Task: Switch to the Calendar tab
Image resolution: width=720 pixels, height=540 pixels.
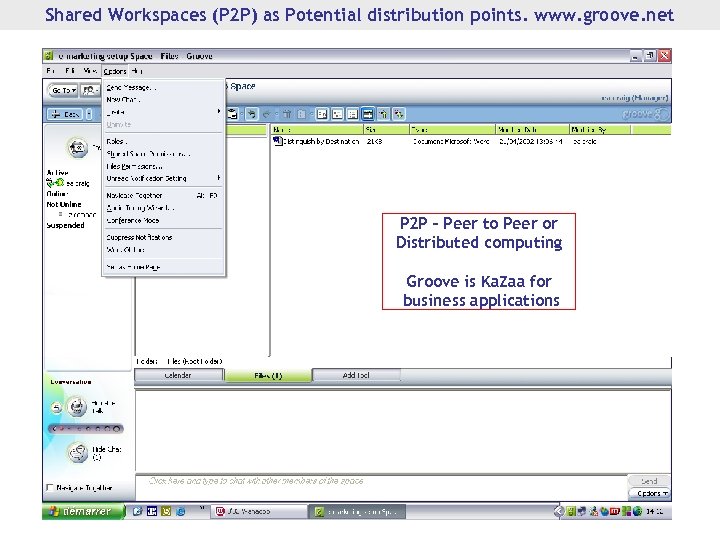Action: coord(178,375)
